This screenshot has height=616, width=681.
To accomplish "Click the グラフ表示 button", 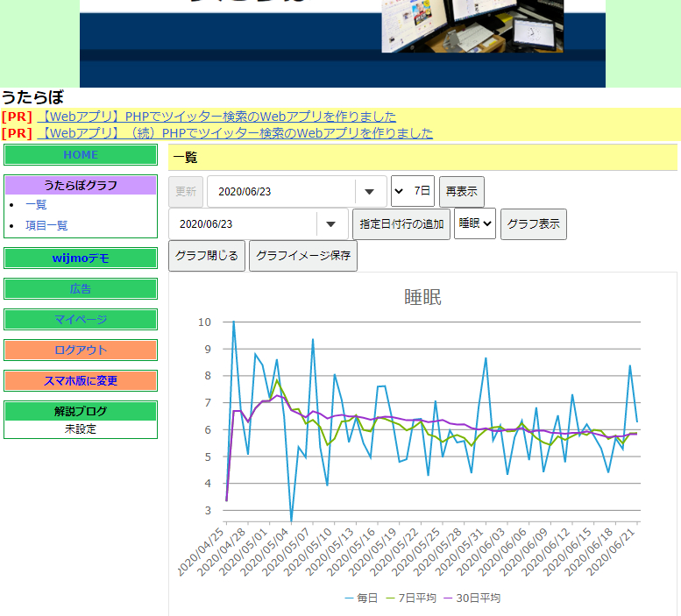I will pos(534,224).
